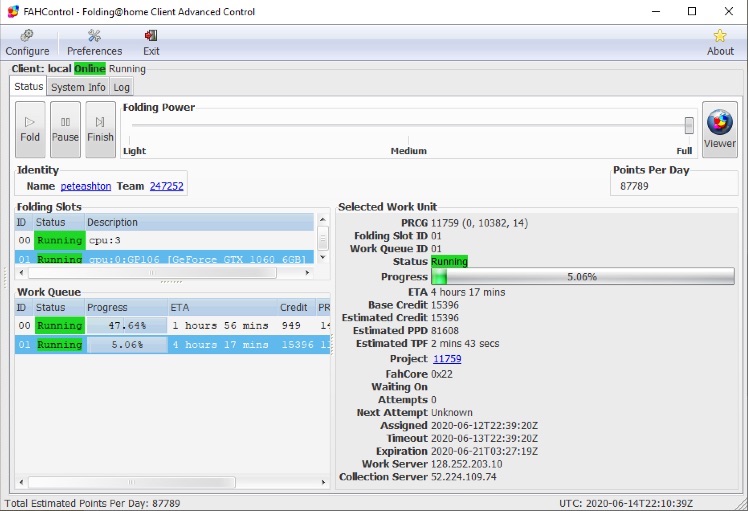Open the Configure toolbar icon
Viewport: 748px width, 511px height.
point(27,36)
